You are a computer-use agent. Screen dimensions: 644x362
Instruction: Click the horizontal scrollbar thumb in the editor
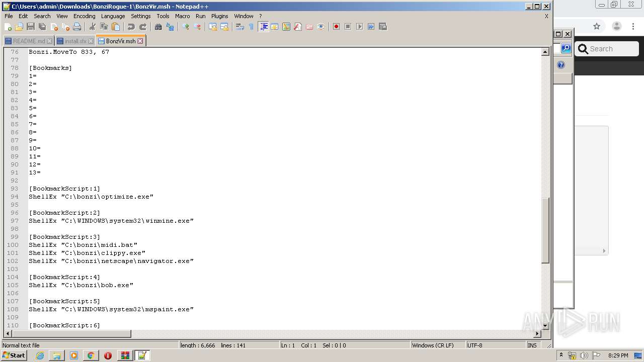71,334
